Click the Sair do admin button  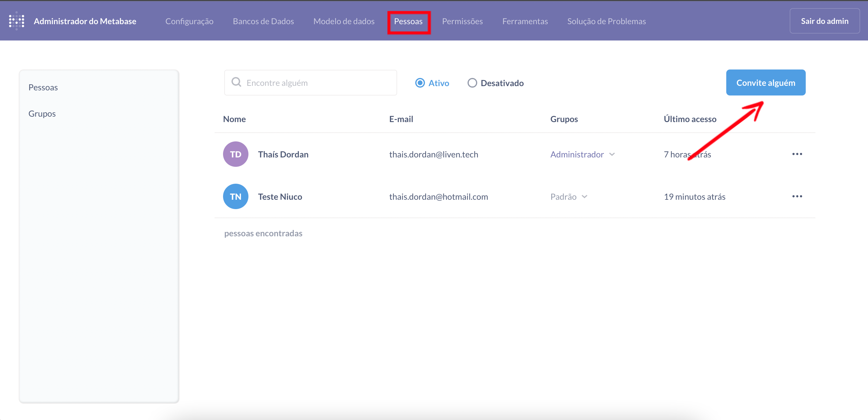824,21
